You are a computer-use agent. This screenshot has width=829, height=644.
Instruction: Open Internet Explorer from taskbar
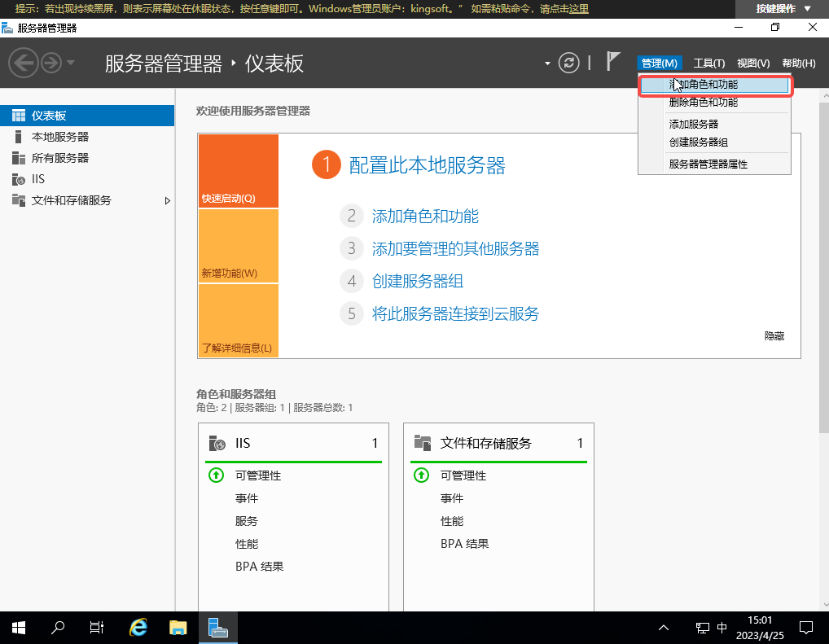(139, 627)
